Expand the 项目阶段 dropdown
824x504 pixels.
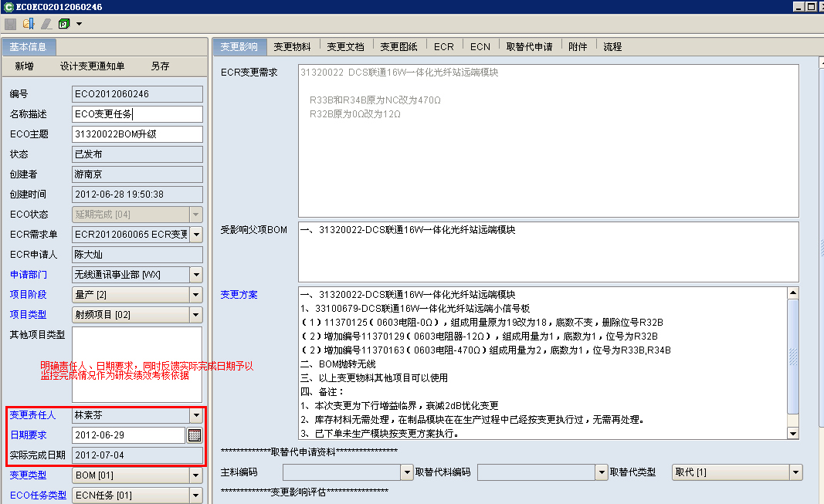point(195,295)
